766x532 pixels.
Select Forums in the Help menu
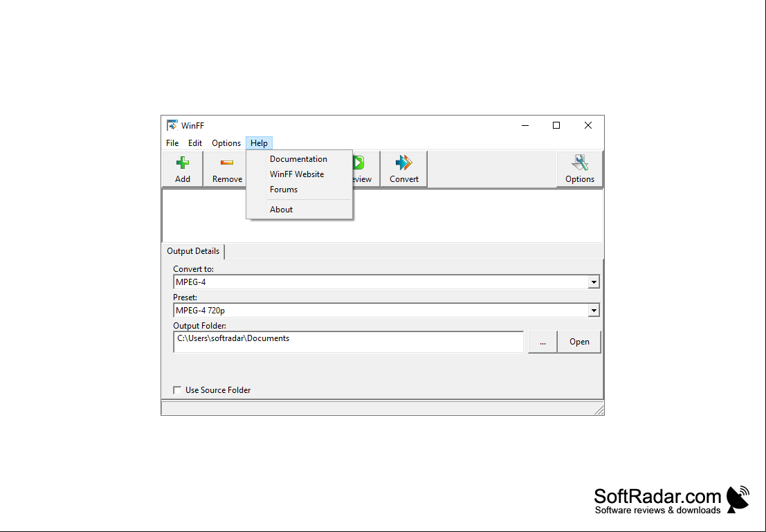(x=299, y=189)
